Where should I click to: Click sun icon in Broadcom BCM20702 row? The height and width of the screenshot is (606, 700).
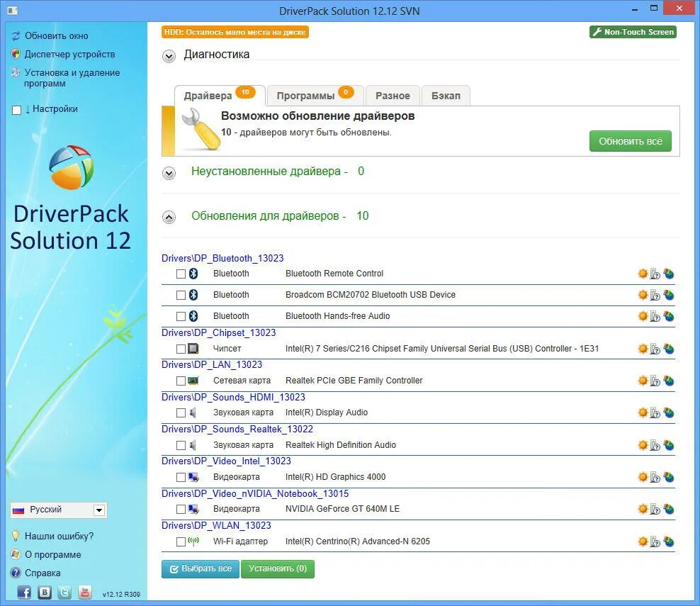coord(643,295)
